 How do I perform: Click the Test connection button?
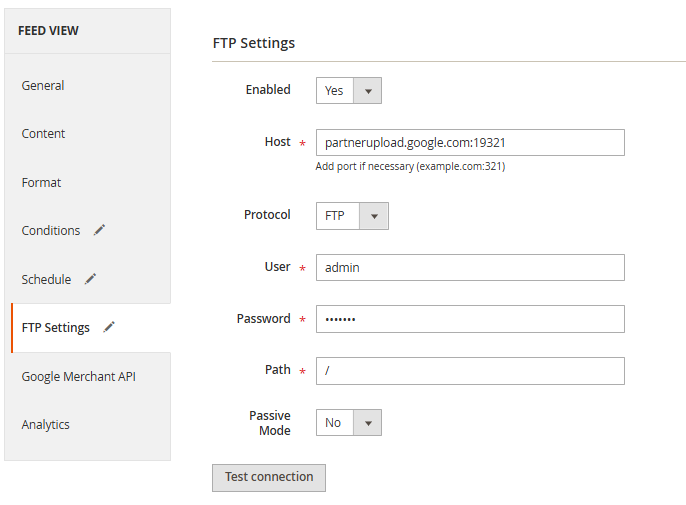point(269,477)
